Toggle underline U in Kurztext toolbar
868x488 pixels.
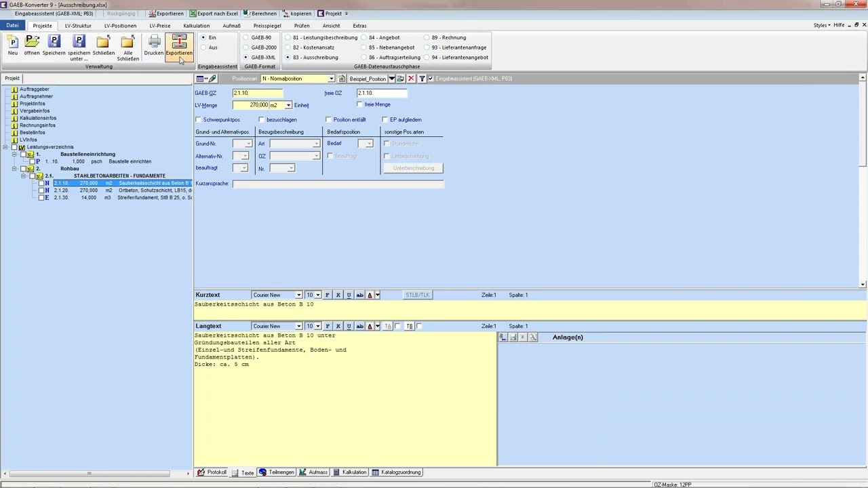pos(349,295)
